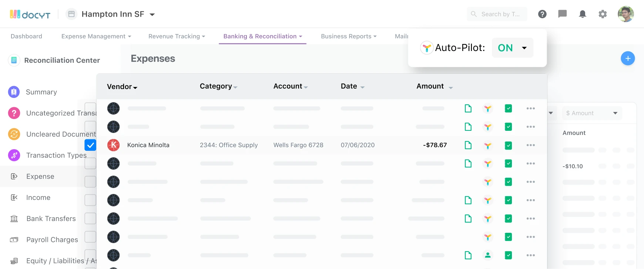Sort by the Vendor column header
Image resolution: width=644 pixels, height=269 pixels.
pyautogui.click(x=122, y=86)
